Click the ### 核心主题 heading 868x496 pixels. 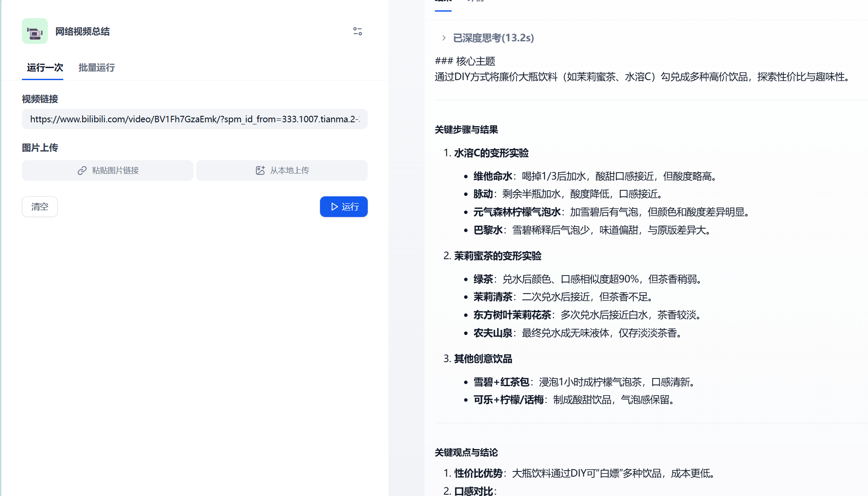[x=465, y=61]
